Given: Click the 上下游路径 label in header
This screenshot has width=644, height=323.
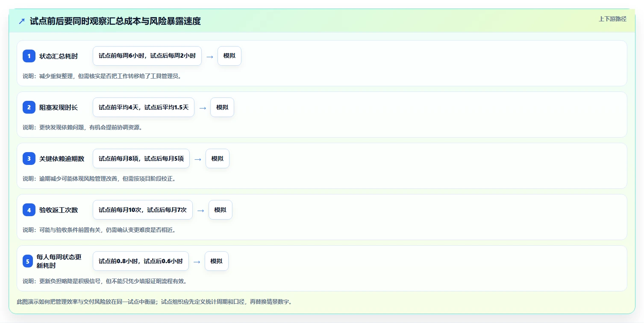Looking at the screenshot, I should pyautogui.click(x=612, y=19).
